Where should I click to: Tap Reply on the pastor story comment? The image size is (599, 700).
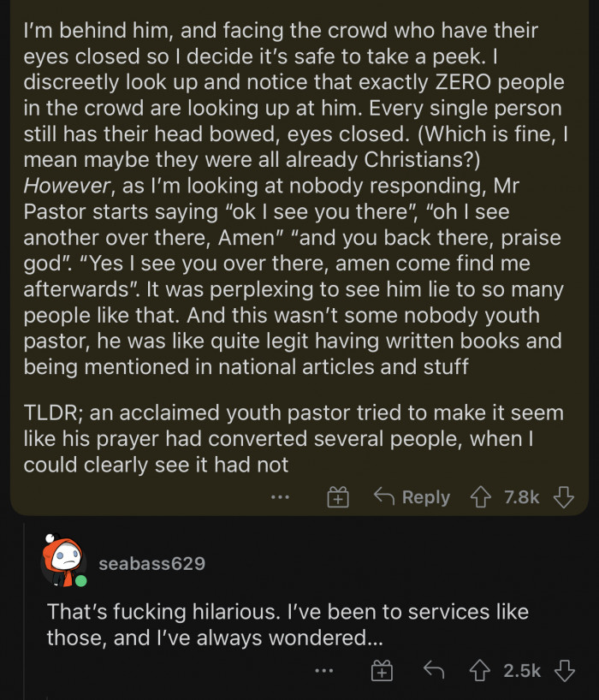(x=412, y=497)
